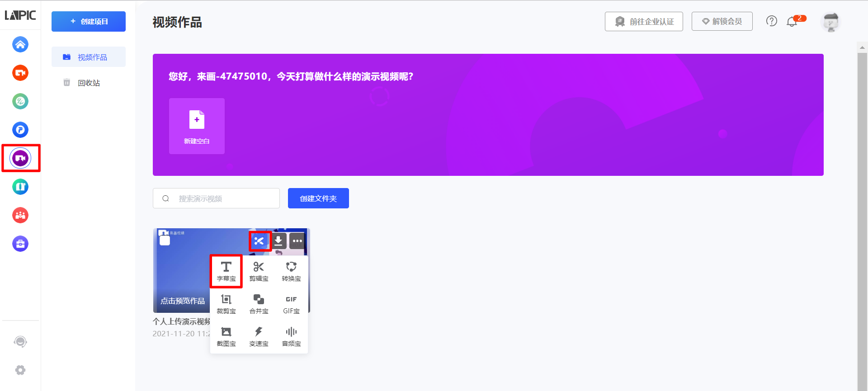Click the 创建项目 button
868x391 pixels.
click(89, 21)
